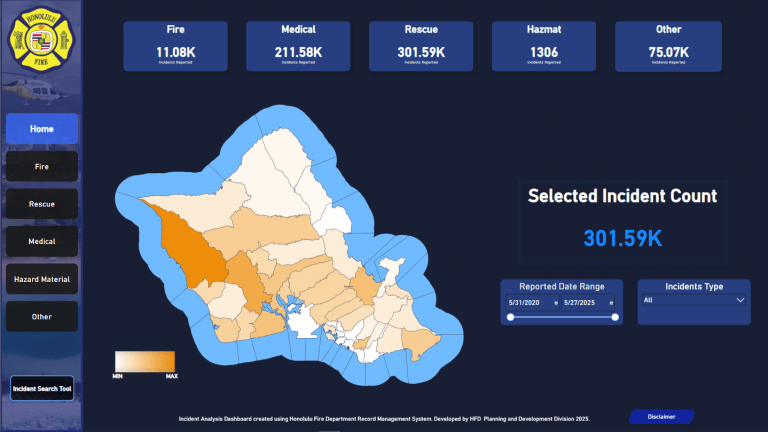Open the start date calendar picker icon

pos(555,303)
